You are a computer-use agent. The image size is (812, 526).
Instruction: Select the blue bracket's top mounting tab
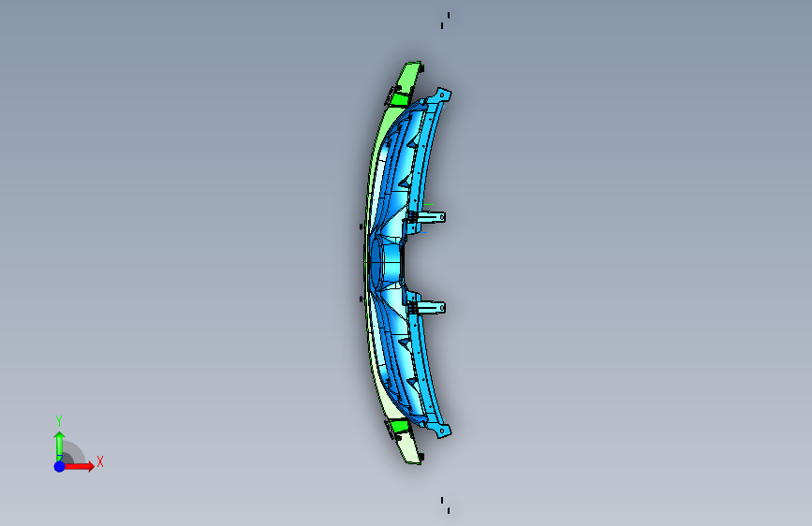439,96
